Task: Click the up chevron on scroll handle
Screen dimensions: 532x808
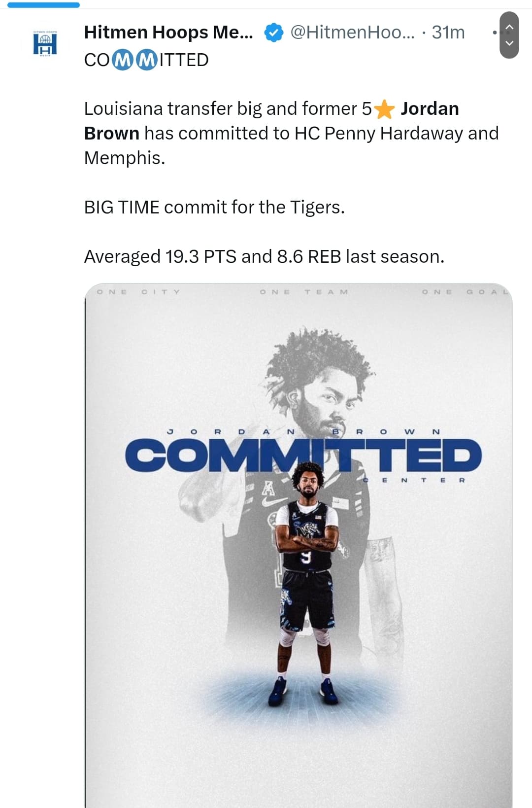Action: (x=509, y=26)
